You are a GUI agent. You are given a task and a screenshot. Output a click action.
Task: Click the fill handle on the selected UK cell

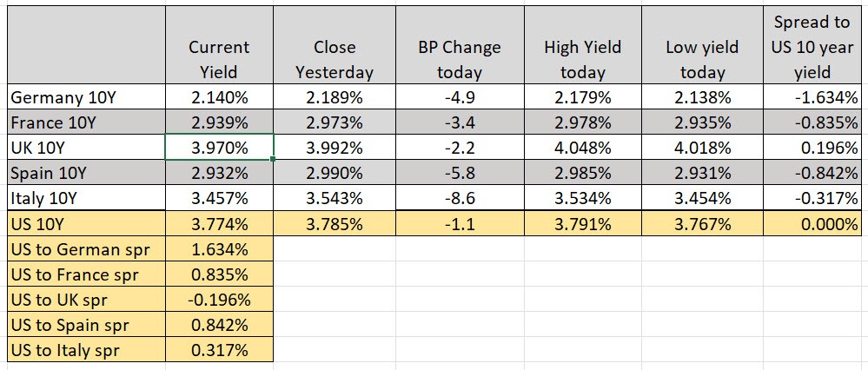(274, 160)
